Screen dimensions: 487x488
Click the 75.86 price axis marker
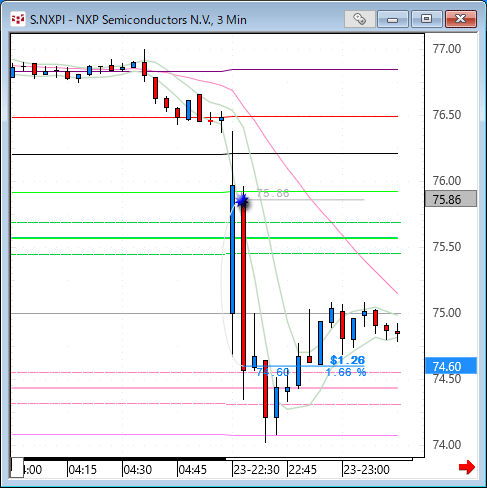(451, 199)
